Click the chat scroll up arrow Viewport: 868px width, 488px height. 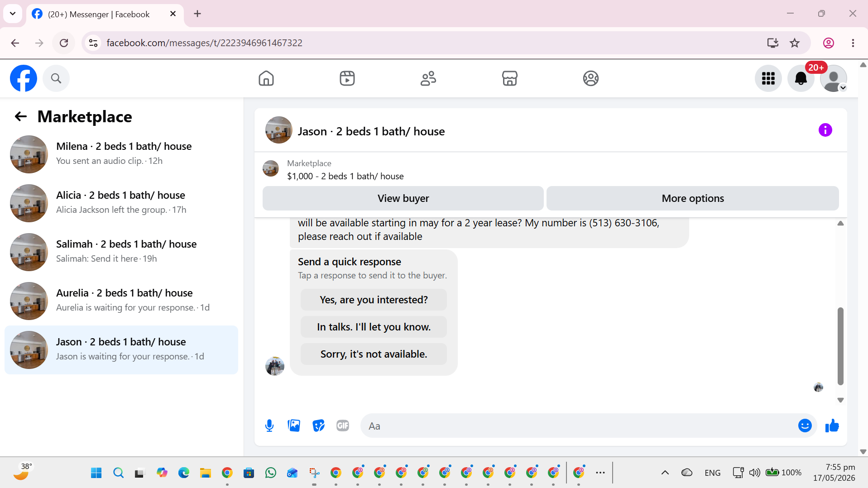pos(840,223)
